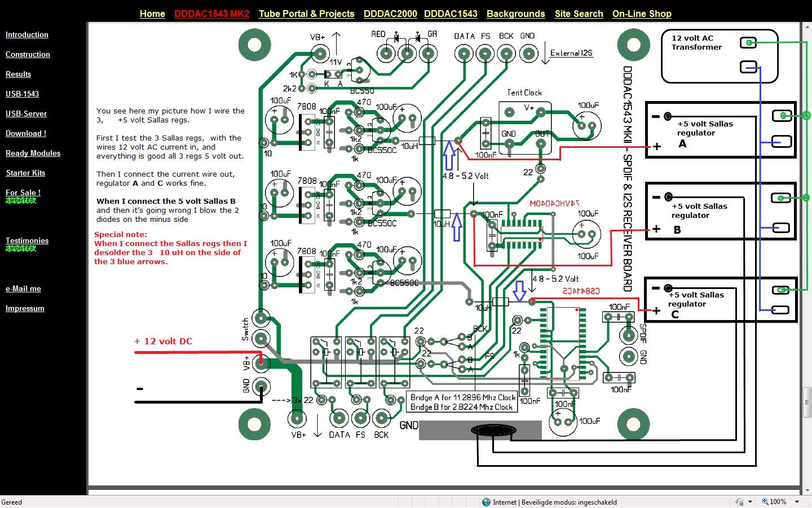Open the DDDAC1543 link in top bar
This screenshot has width=812, height=508.
(x=451, y=14)
